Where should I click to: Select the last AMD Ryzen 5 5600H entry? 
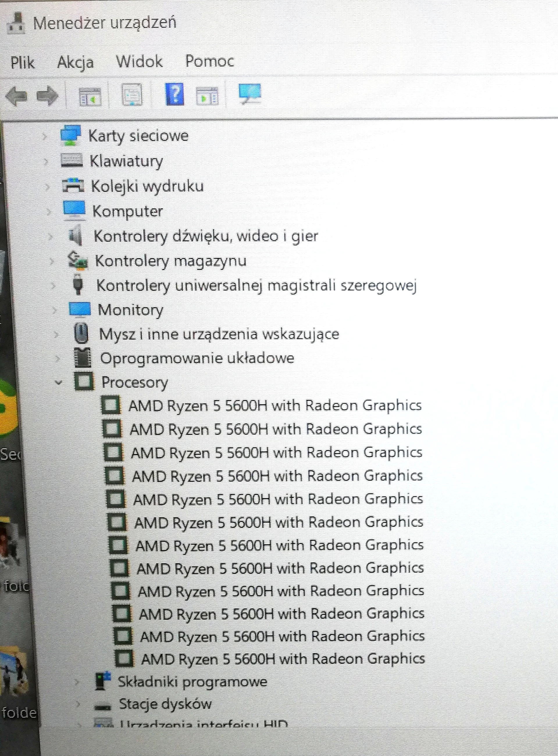pyautogui.click(x=283, y=659)
